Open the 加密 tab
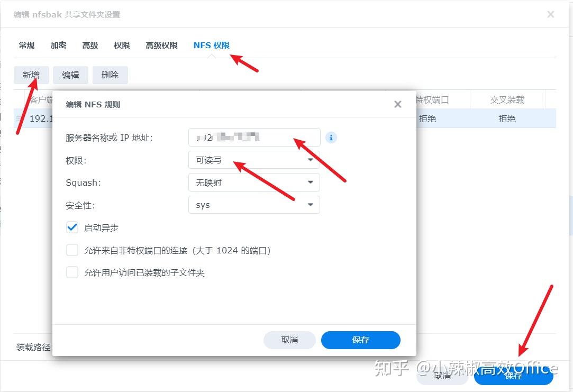This screenshot has height=392, width=573. pos(59,45)
